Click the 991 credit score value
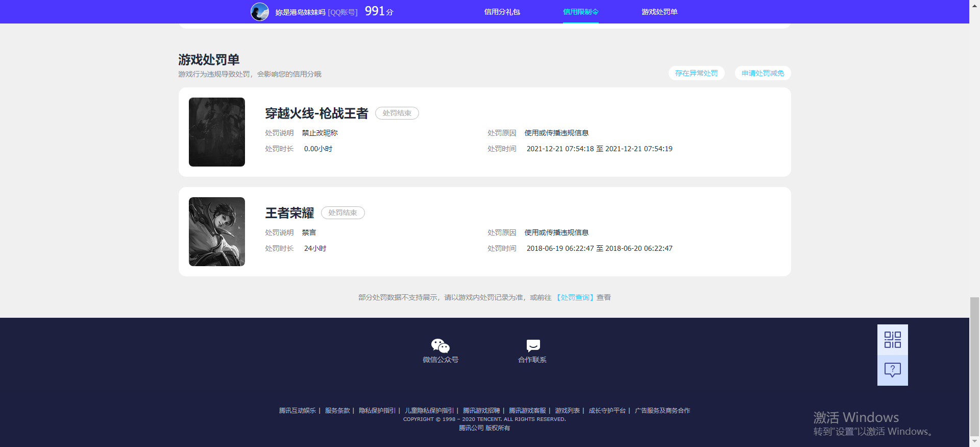This screenshot has width=980, height=447. click(375, 11)
